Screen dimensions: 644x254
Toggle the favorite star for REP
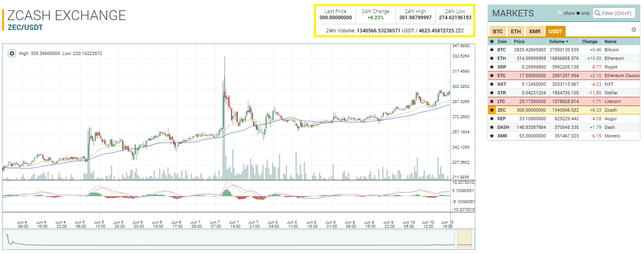(x=492, y=119)
